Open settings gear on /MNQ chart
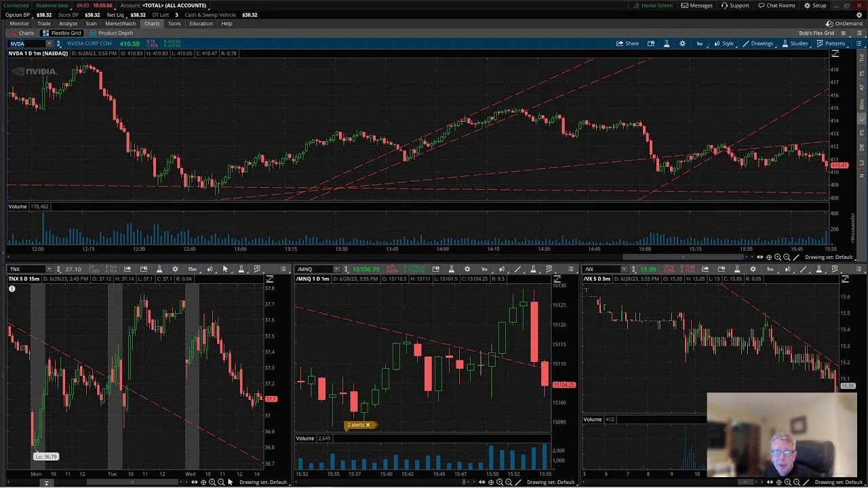The height and width of the screenshot is (488, 868). [467, 269]
